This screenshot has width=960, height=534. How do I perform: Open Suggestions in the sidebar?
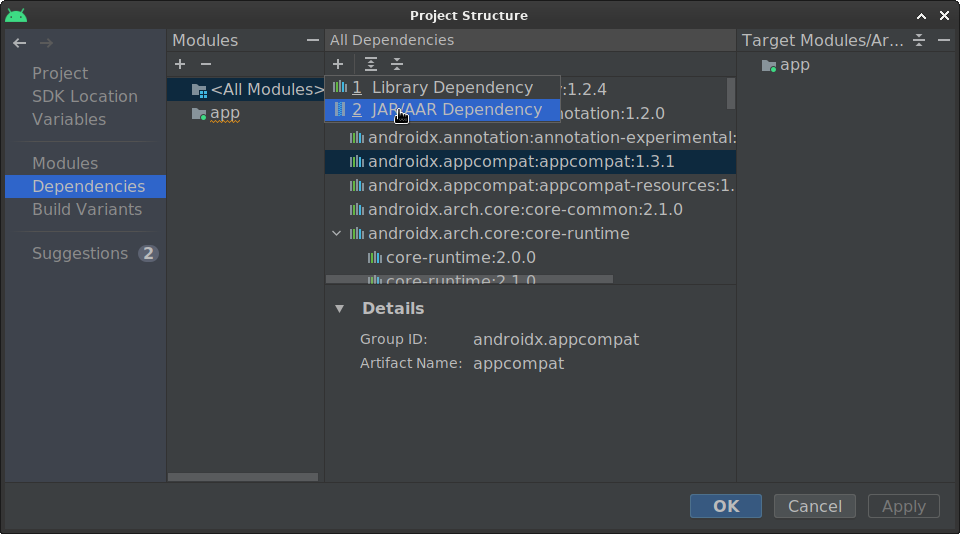coord(80,254)
